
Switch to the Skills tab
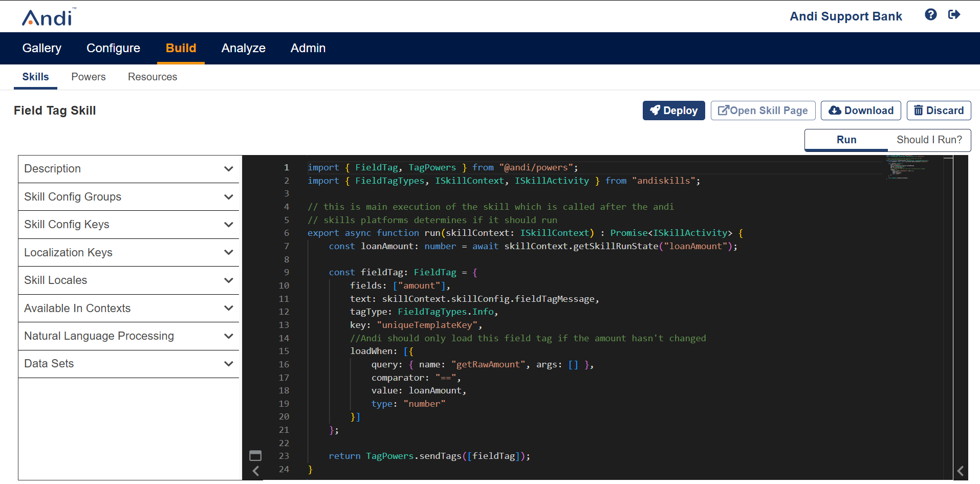coord(35,77)
